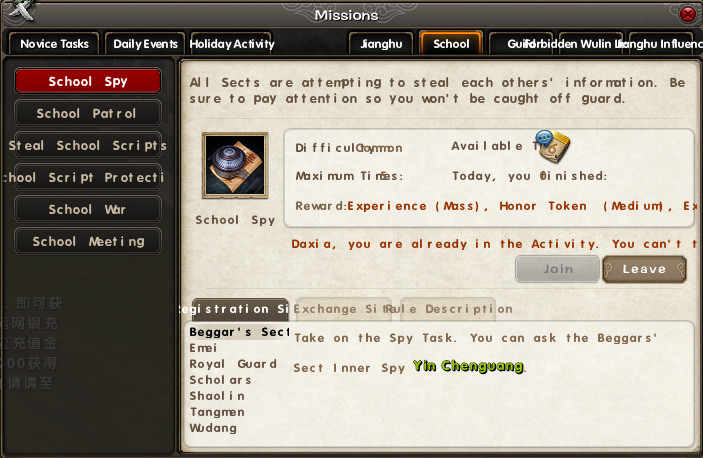703x458 pixels.
Task: Open the Rule Description tab
Action: (448, 309)
